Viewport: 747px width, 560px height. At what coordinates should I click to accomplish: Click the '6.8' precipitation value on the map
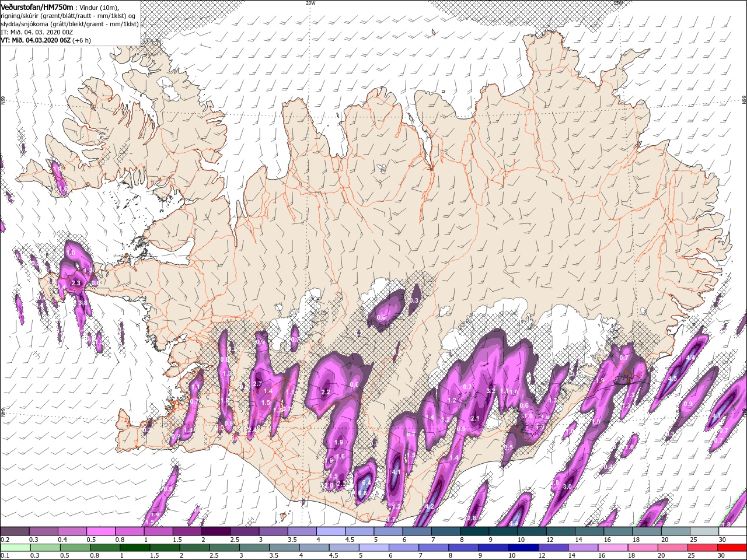(362, 494)
